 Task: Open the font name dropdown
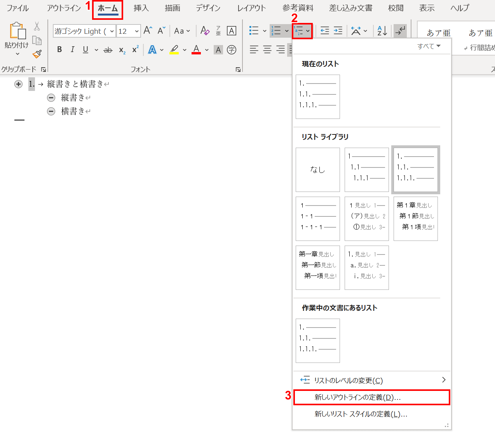coord(112,31)
